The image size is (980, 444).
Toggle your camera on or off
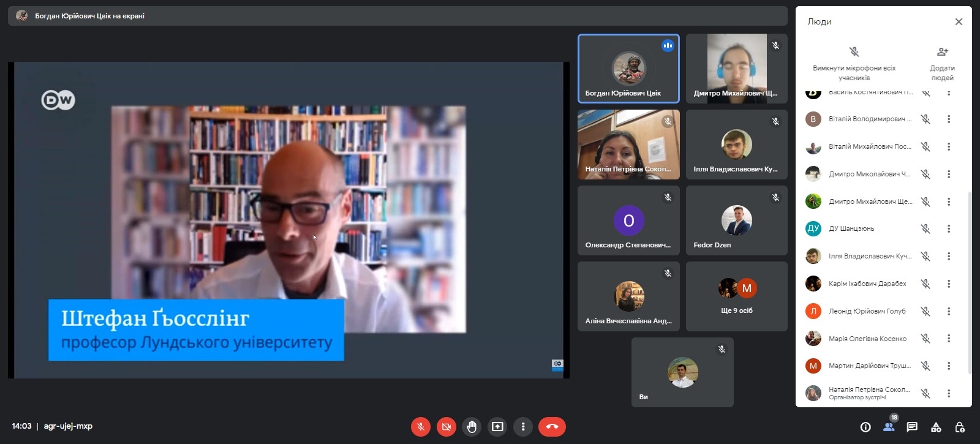(x=447, y=427)
